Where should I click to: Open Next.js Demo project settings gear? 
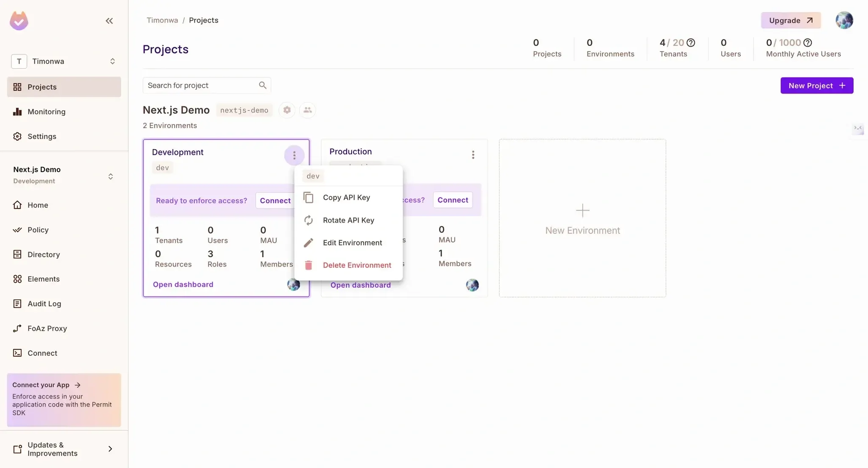click(287, 110)
